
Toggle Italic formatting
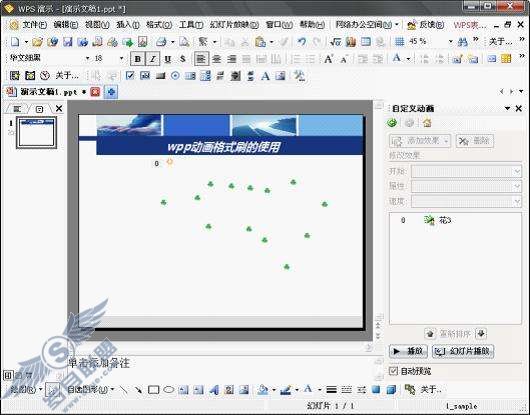152,59
